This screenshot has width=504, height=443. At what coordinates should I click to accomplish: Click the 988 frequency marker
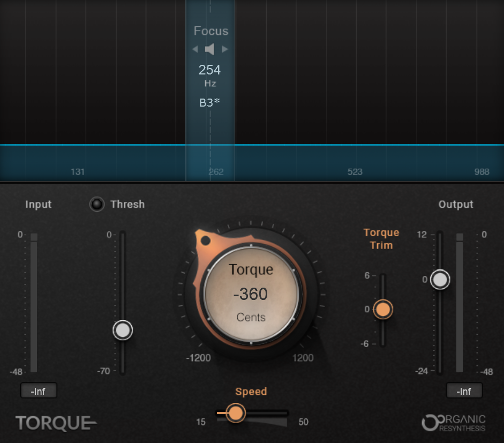coord(482,171)
